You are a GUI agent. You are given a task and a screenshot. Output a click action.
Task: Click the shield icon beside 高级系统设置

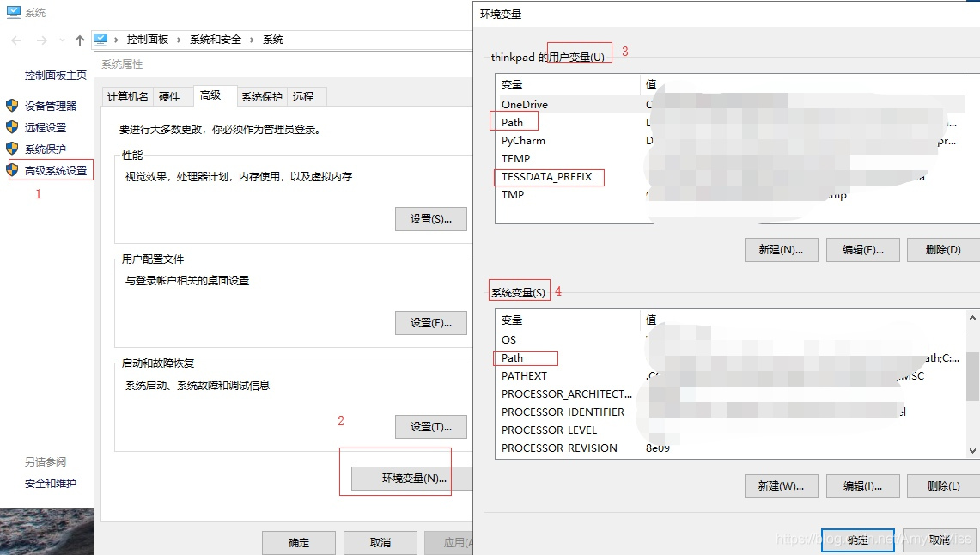pyautogui.click(x=12, y=169)
